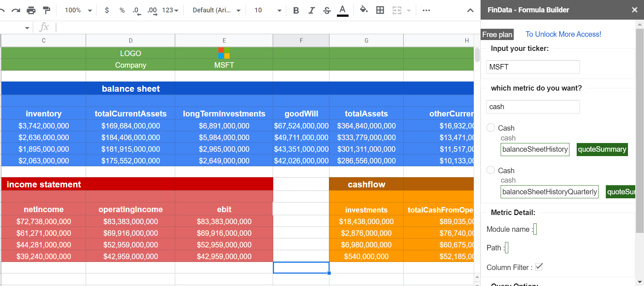Viewport: 644px width, 286px height.
Task: Click the To Unlock More Access link
Action: pos(563,34)
